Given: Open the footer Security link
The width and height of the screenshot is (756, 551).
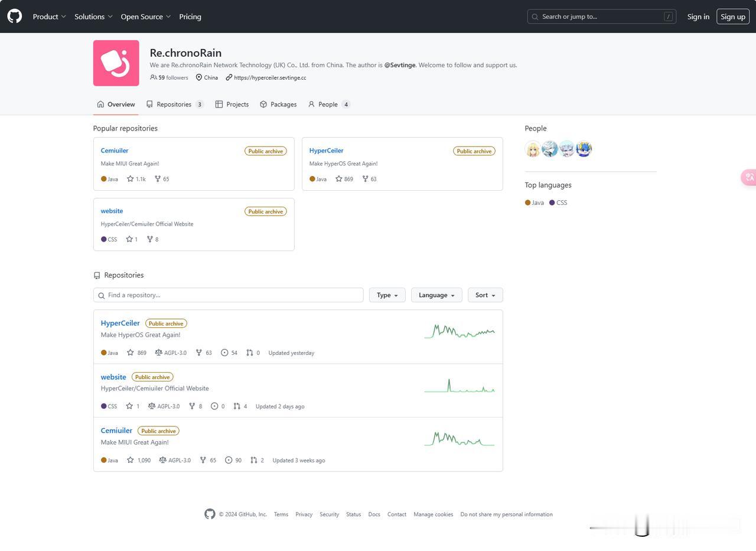Looking at the screenshot, I should tap(330, 514).
